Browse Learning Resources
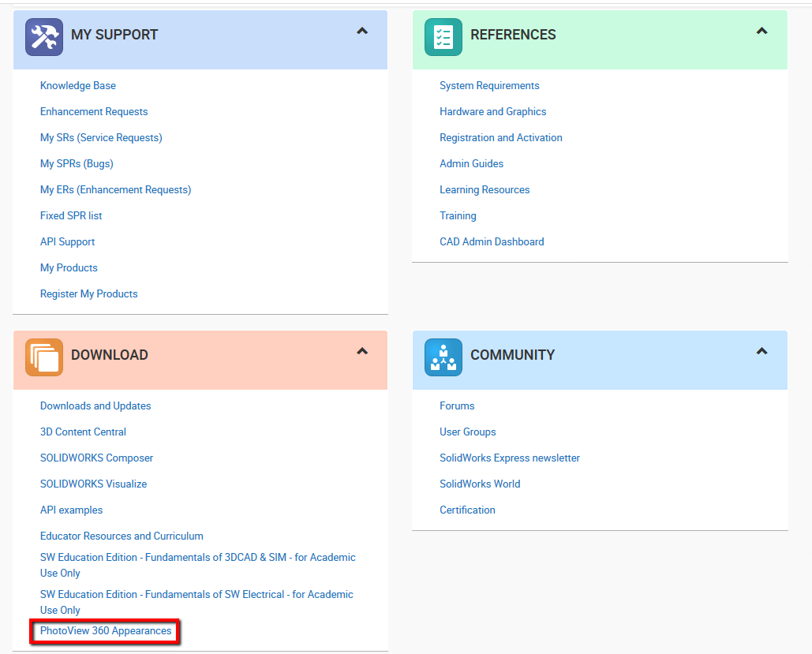 (x=485, y=189)
